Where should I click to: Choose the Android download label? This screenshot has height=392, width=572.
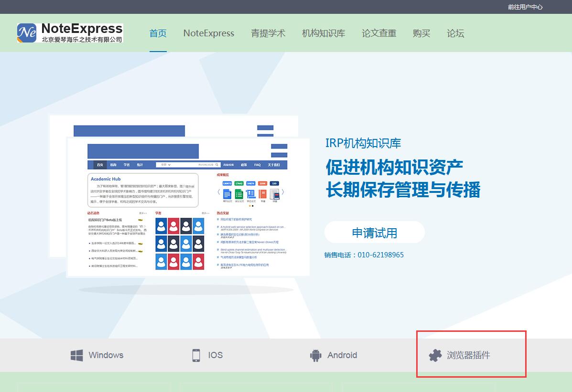(342, 355)
